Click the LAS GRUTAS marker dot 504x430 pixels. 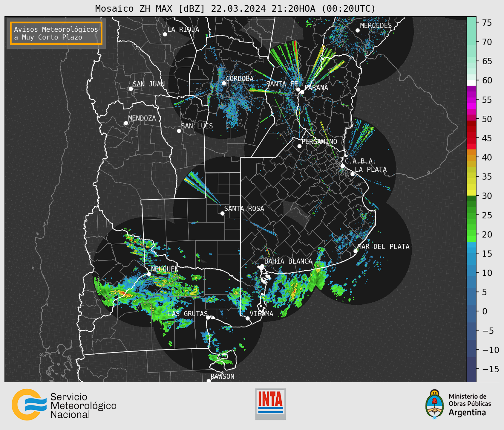(208, 318)
